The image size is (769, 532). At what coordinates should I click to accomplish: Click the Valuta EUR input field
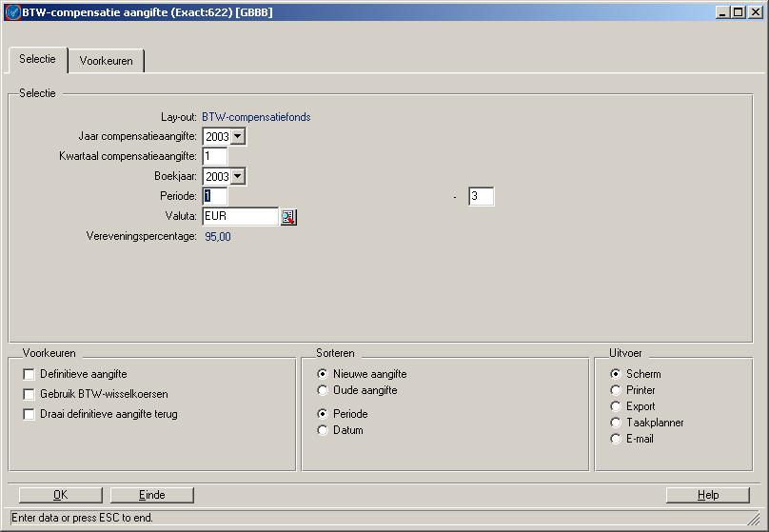click(240, 216)
